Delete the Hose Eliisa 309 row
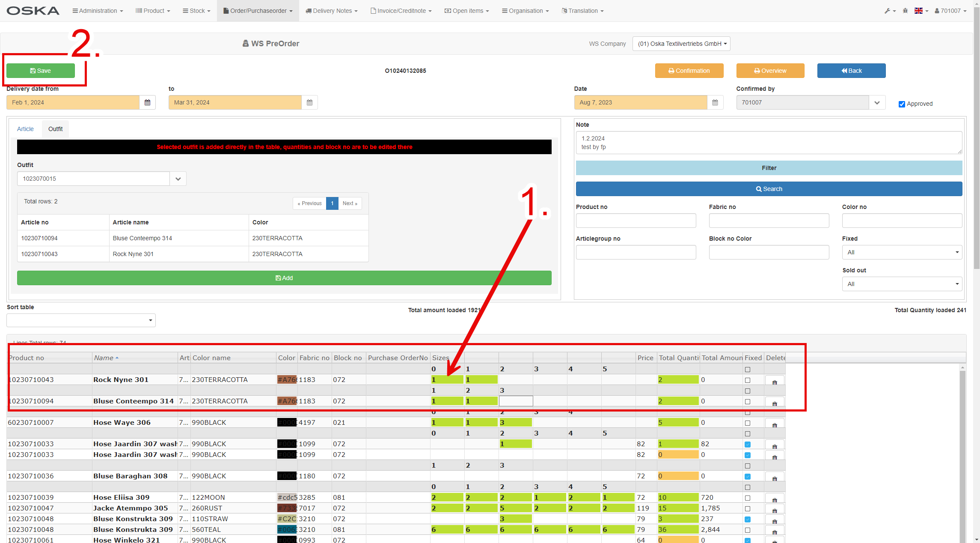 pyautogui.click(x=774, y=499)
